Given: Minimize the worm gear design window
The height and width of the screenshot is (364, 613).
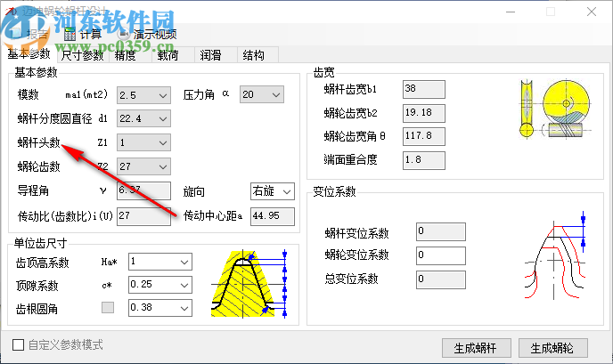Looking at the screenshot, I should click(511, 12).
